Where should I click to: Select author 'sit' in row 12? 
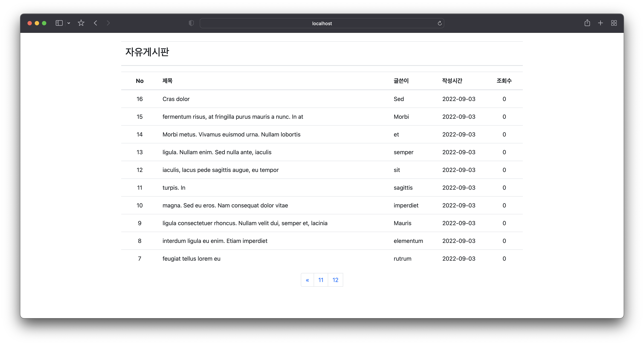point(397,170)
